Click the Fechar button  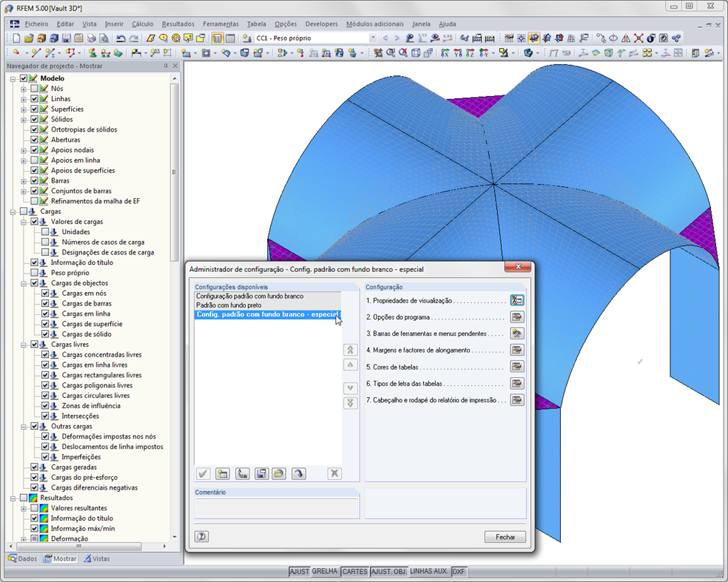tap(505, 537)
